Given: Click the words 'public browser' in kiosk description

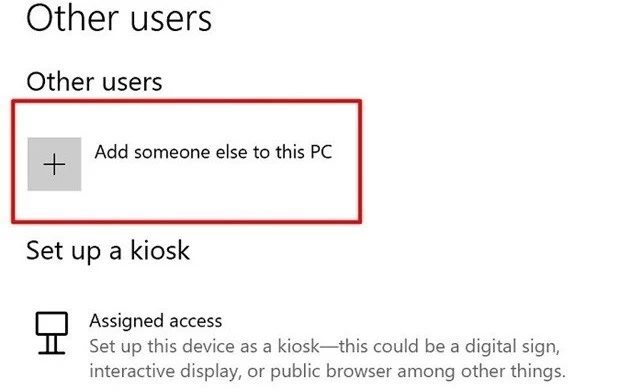Looking at the screenshot, I should [331, 372].
